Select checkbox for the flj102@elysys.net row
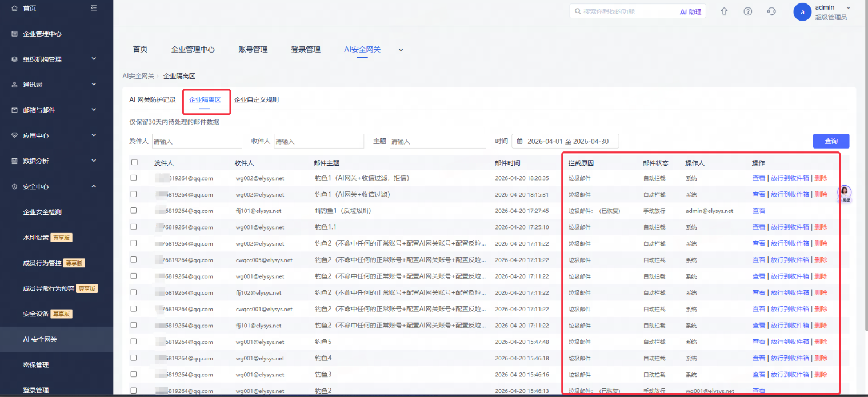This screenshot has height=397, width=868. [134, 292]
